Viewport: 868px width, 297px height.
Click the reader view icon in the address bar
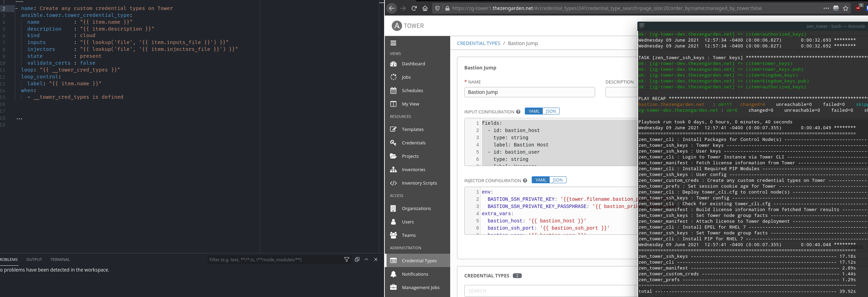(836, 8)
